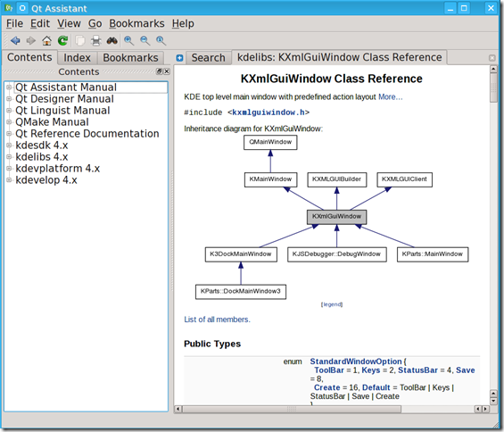The height and width of the screenshot is (432, 504).
Task: Click the horizontal scrollbar handle
Action: click(x=292, y=409)
